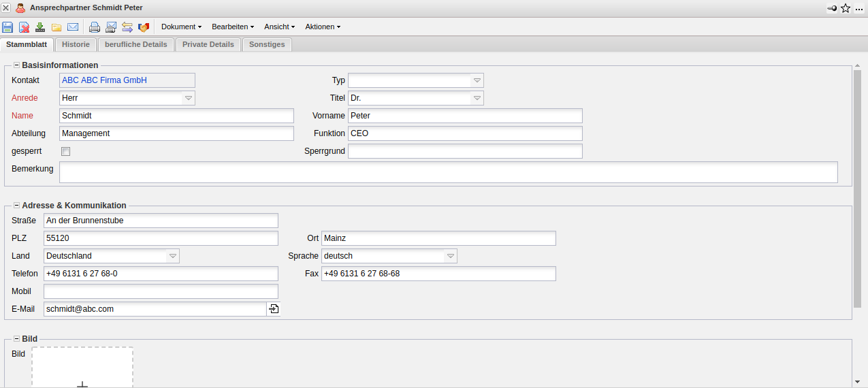
Task: Expand the Land dropdown with Deutschland
Action: 173,256
